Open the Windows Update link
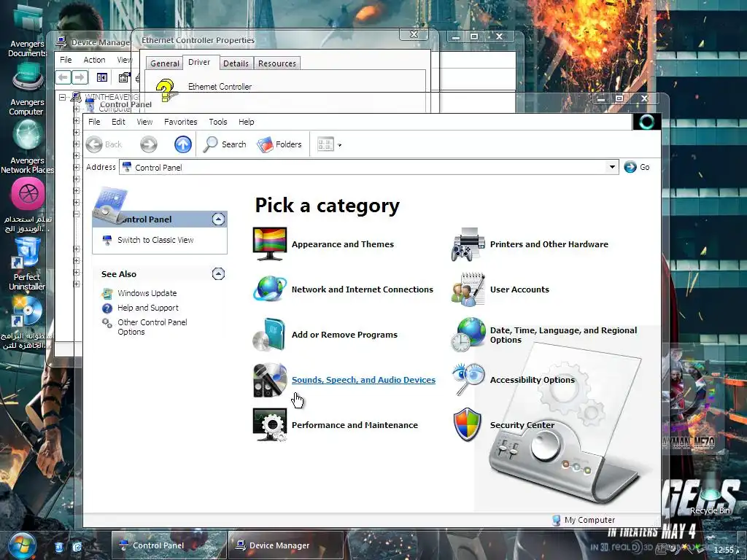This screenshot has width=747, height=560. pos(147,293)
